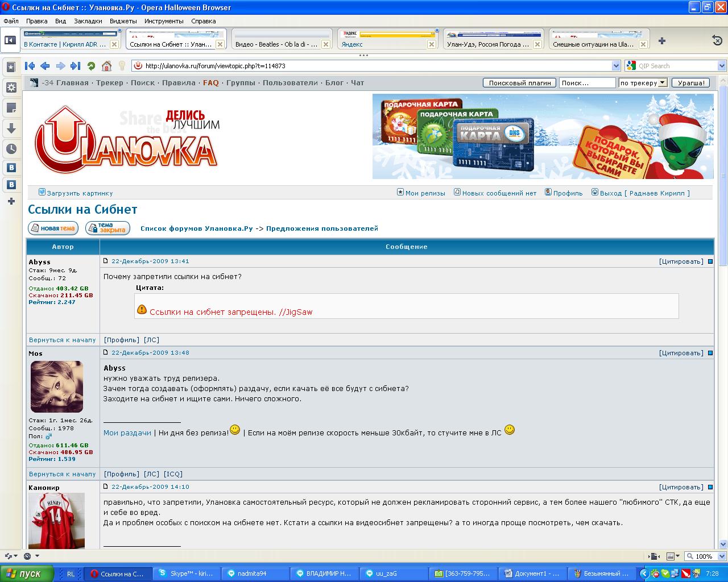Open the Закладки menu
Image resolution: width=728 pixels, height=582 pixels.
click(x=88, y=21)
